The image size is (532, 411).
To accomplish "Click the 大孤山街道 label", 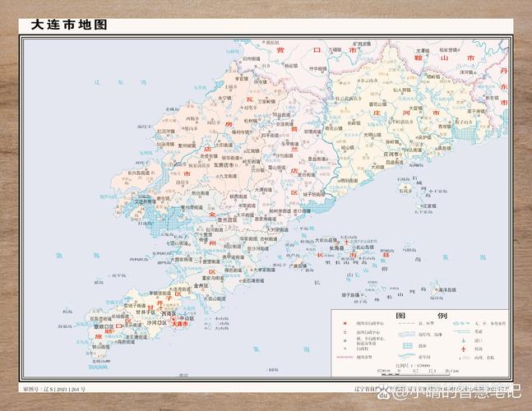I will pos(215,298).
